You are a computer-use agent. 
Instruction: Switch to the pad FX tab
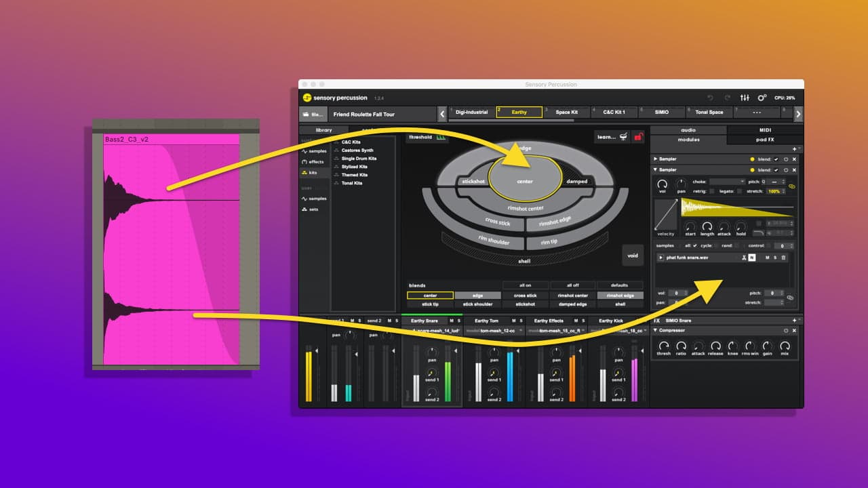(765, 140)
